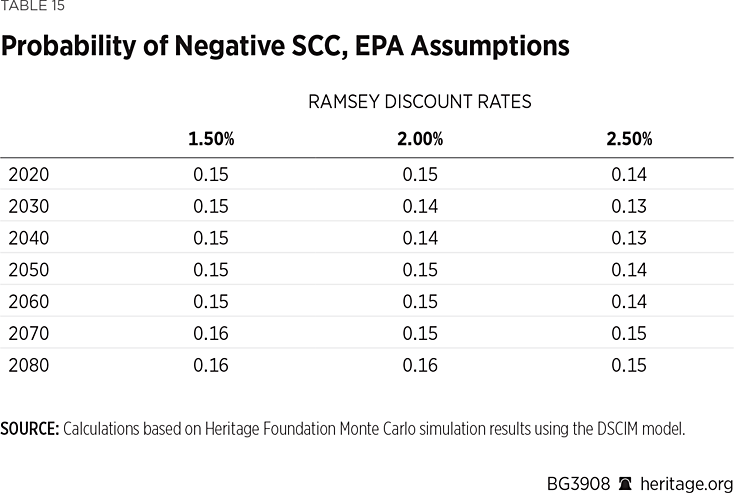Select the 2050 row label
The height and width of the screenshot is (493, 734).
coord(28,270)
